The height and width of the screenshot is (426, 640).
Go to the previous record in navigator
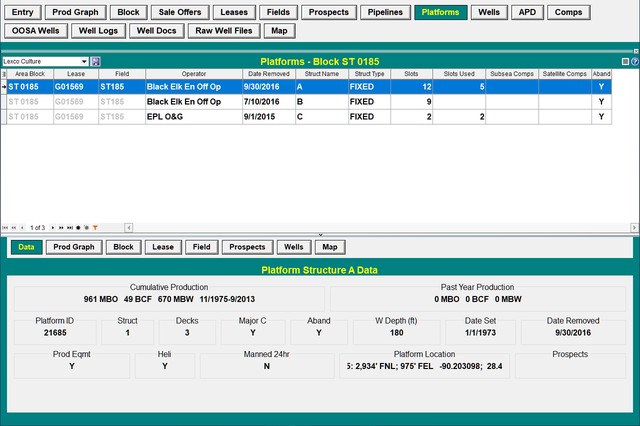(21, 228)
